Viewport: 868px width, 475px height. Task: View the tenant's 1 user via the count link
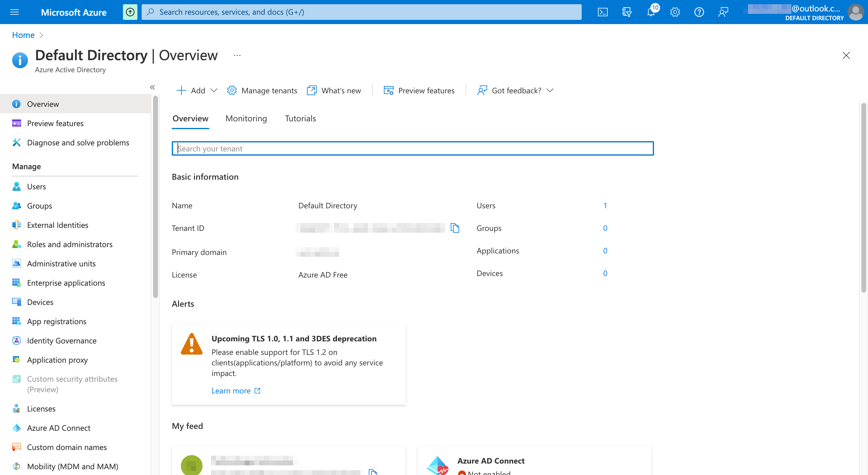point(605,205)
